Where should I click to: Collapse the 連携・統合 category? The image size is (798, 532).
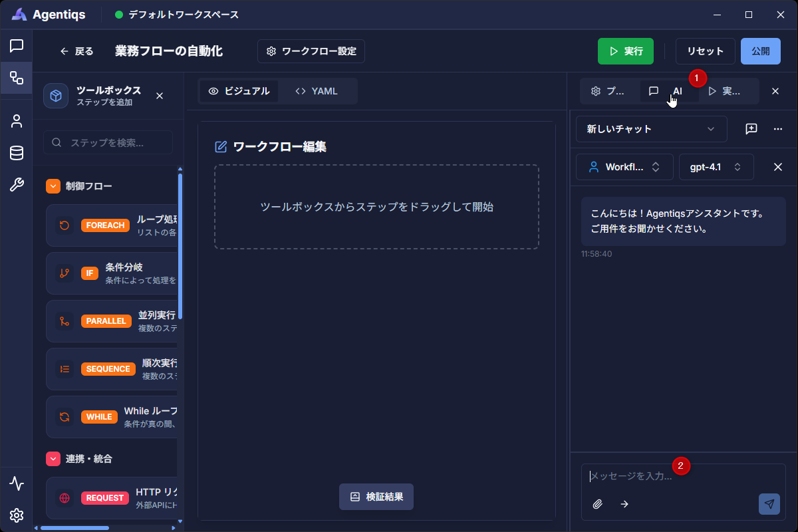point(53,459)
